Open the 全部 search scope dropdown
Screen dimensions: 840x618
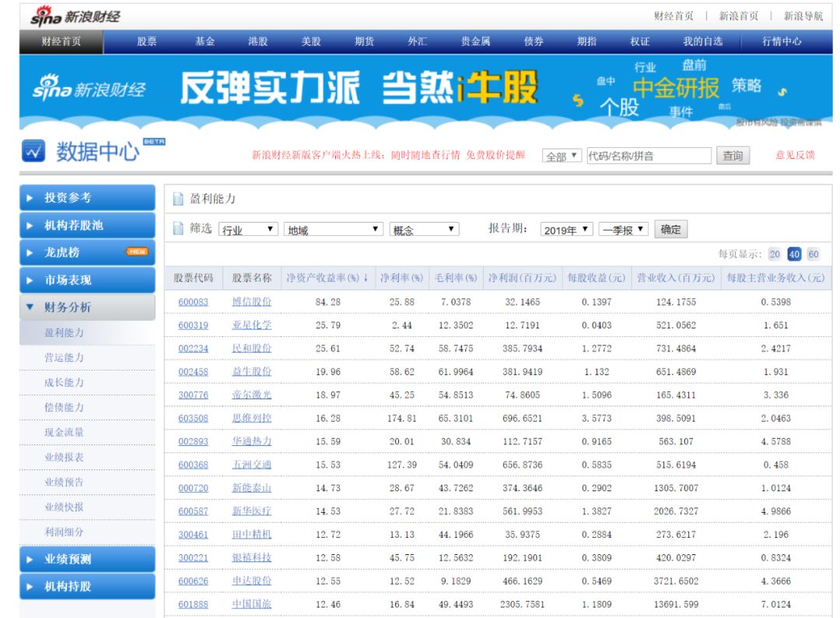pyautogui.click(x=562, y=156)
